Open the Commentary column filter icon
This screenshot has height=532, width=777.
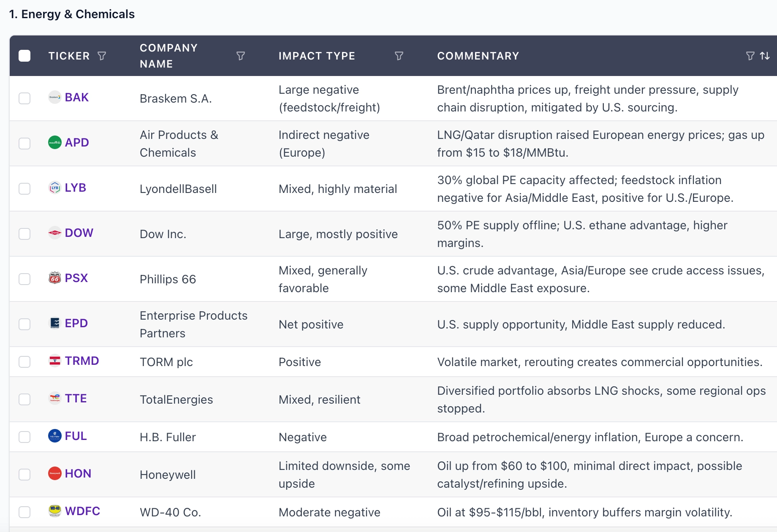point(750,56)
